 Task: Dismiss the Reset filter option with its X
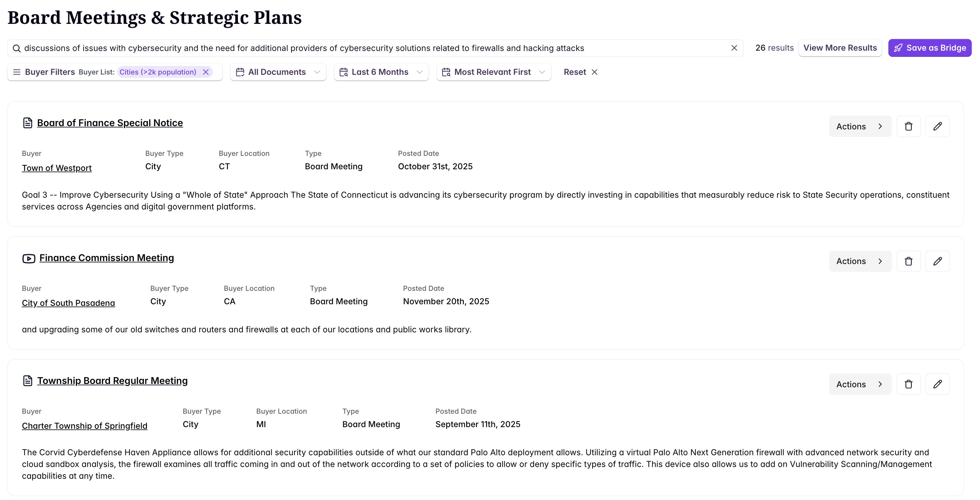[594, 72]
